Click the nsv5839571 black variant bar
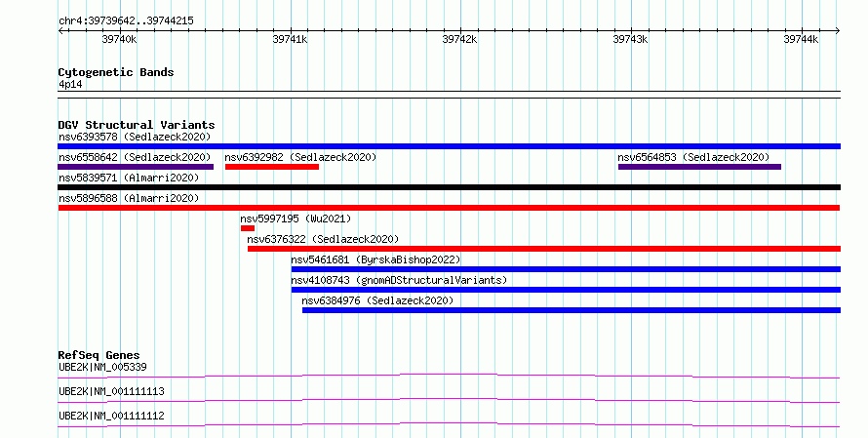The image size is (868, 438). (449, 187)
